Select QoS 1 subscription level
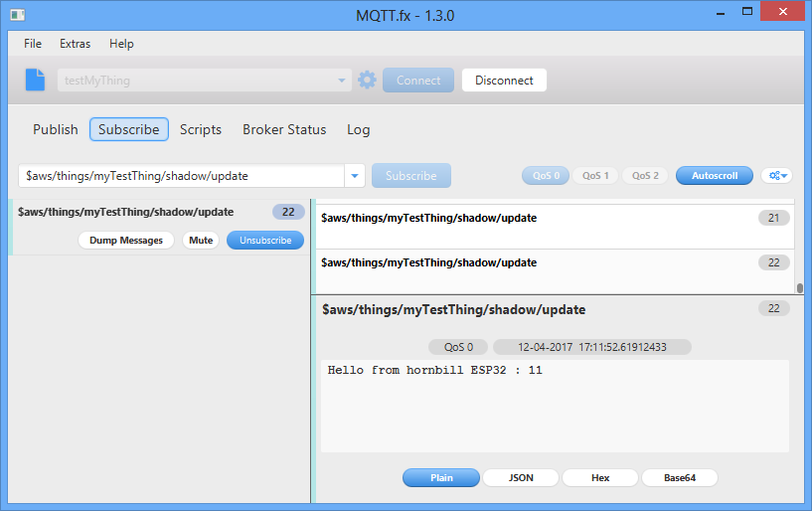The width and height of the screenshot is (812, 511). click(x=595, y=176)
